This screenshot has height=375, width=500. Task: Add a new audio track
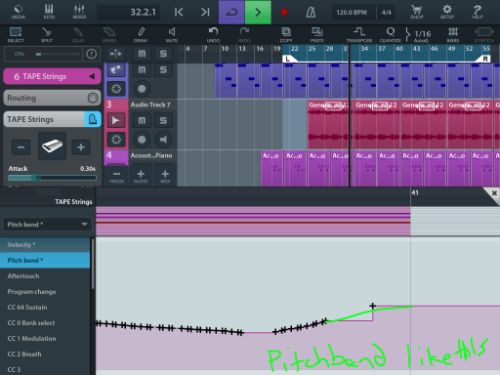pyautogui.click(x=141, y=176)
